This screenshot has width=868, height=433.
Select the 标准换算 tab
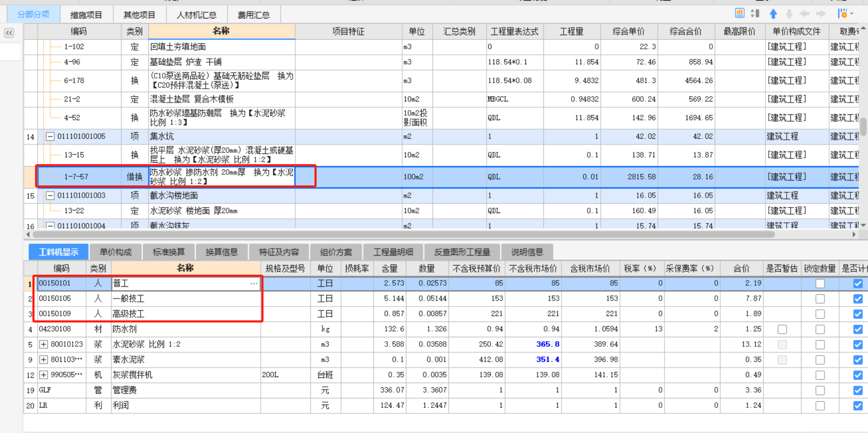pyautogui.click(x=169, y=252)
